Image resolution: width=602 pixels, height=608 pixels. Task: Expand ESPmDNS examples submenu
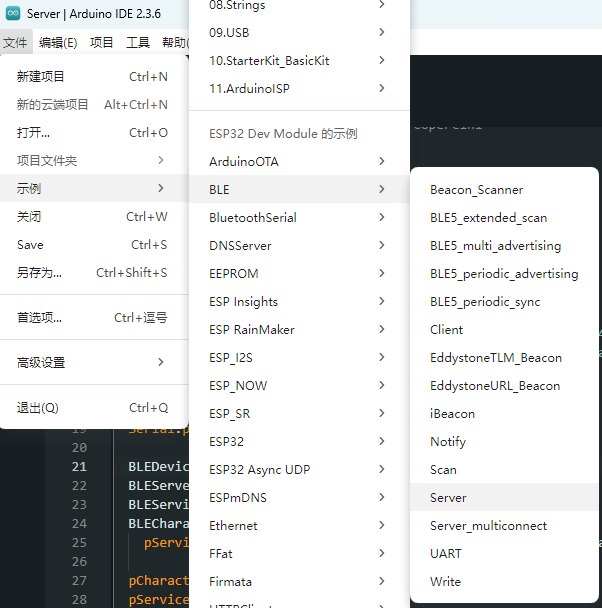pyautogui.click(x=299, y=497)
